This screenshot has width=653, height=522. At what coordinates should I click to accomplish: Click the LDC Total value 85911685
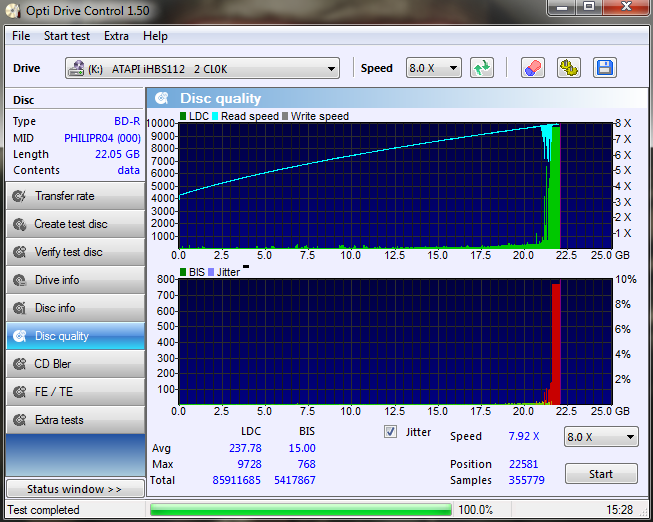coord(237,480)
